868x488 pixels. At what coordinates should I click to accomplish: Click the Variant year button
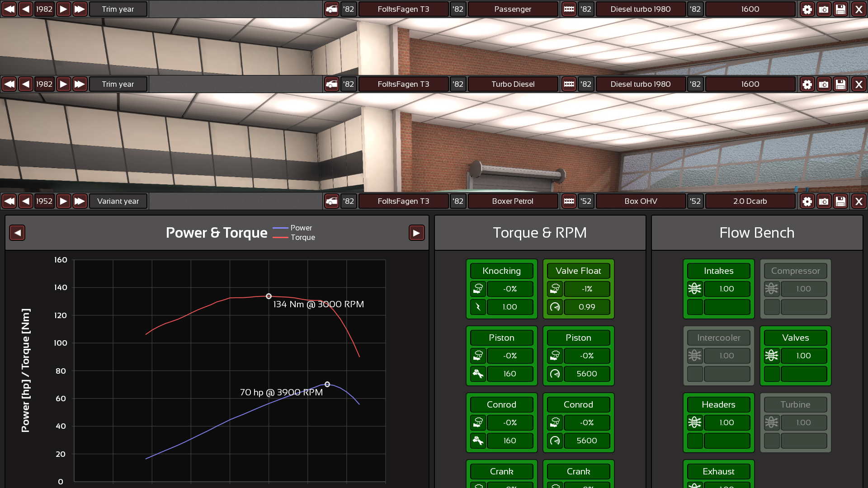tap(118, 201)
